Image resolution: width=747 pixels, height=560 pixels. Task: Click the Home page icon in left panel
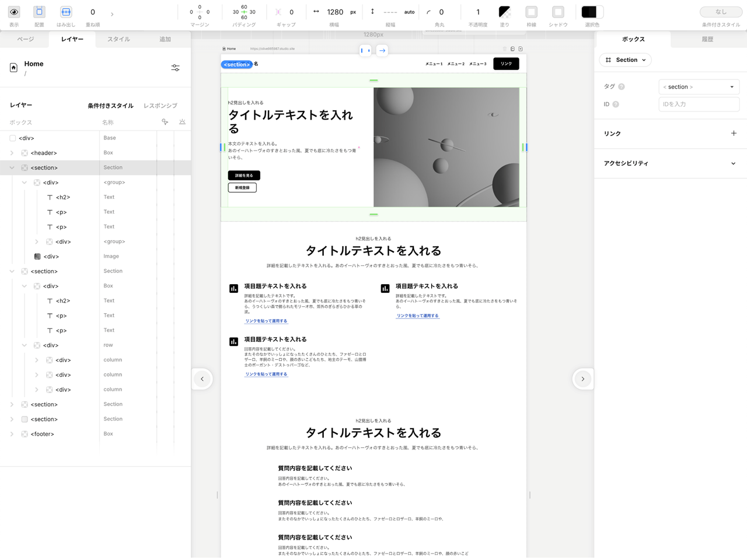pyautogui.click(x=13, y=68)
